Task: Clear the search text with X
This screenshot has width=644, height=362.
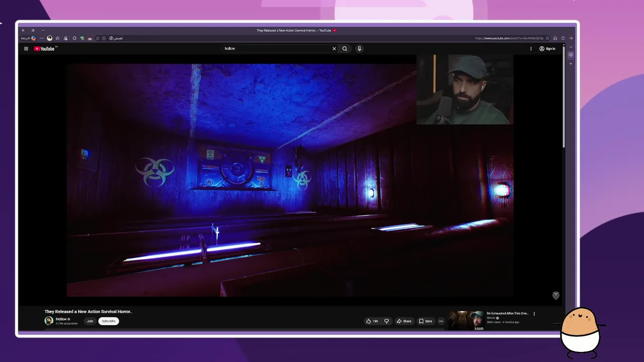Action: coord(334,49)
